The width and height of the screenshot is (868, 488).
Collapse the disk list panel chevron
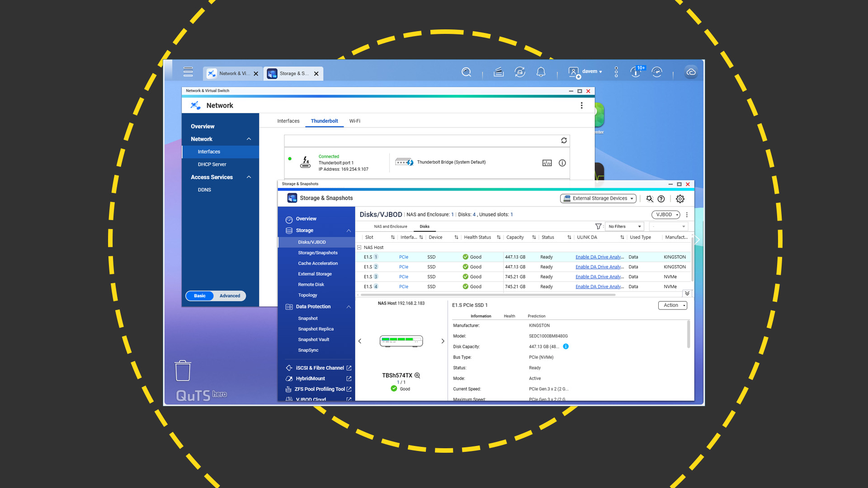(687, 293)
